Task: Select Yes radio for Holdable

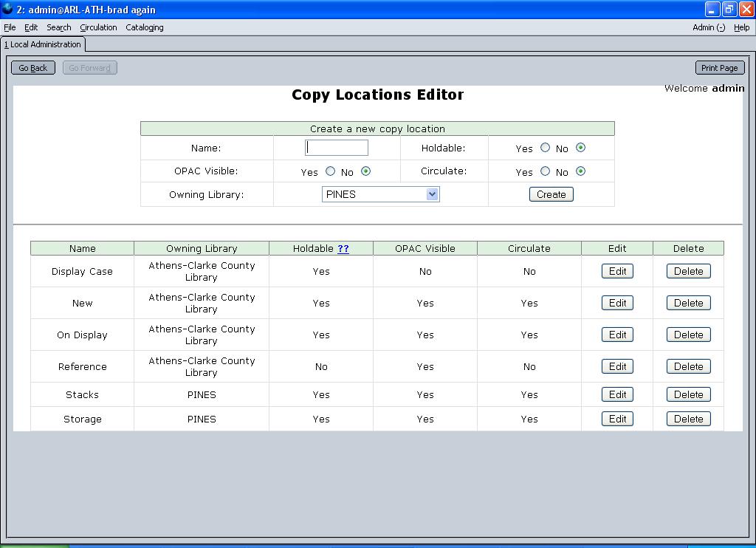Action: pyautogui.click(x=545, y=148)
